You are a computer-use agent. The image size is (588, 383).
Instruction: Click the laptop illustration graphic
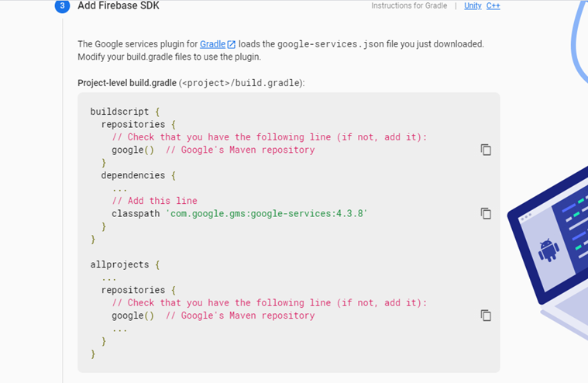548,247
